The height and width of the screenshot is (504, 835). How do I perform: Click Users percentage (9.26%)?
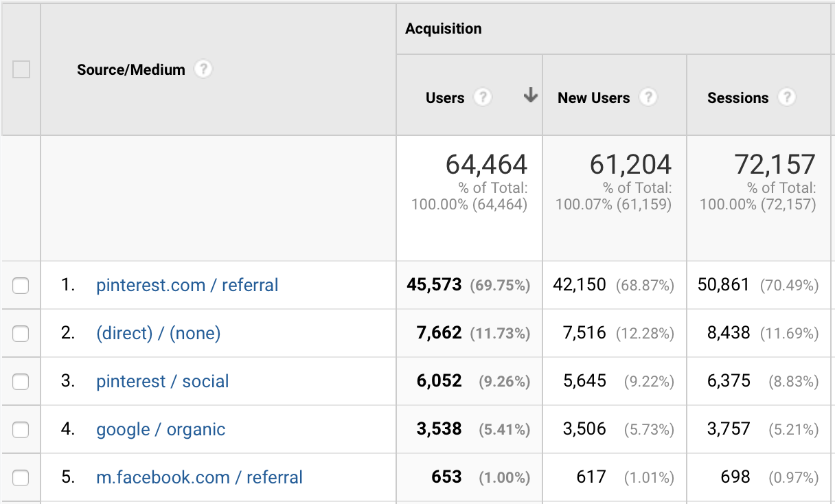(505, 382)
